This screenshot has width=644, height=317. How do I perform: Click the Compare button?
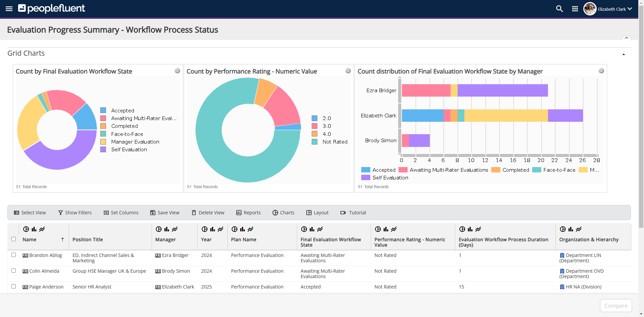pyautogui.click(x=615, y=306)
